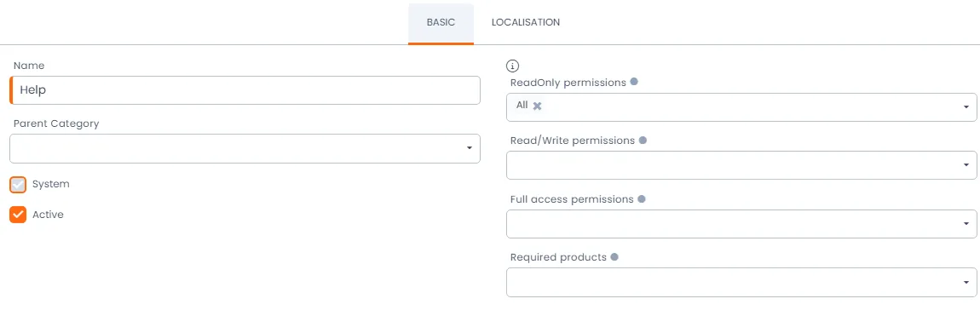This screenshot has width=980, height=310.
Task: Click the circled info icon above permissions
Action: pyautogui.click(x=512, y=66)
